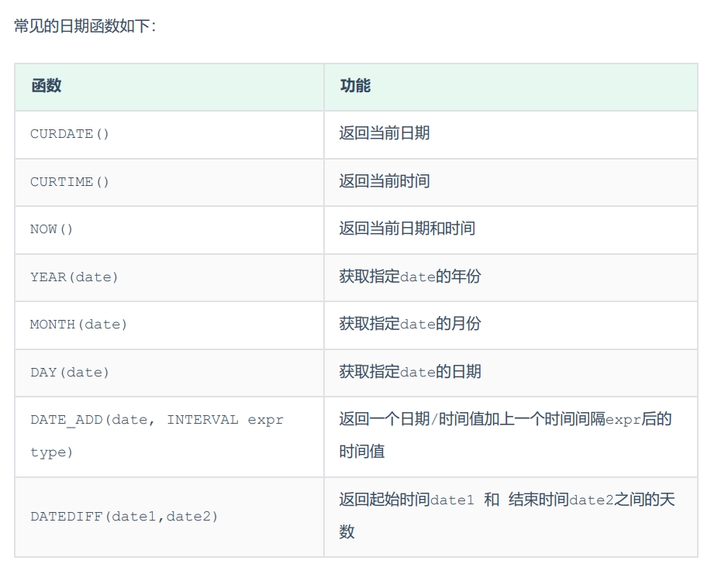
Task: Click the inline date2 code in DATEDIFF description
Action: coord(592,500)
